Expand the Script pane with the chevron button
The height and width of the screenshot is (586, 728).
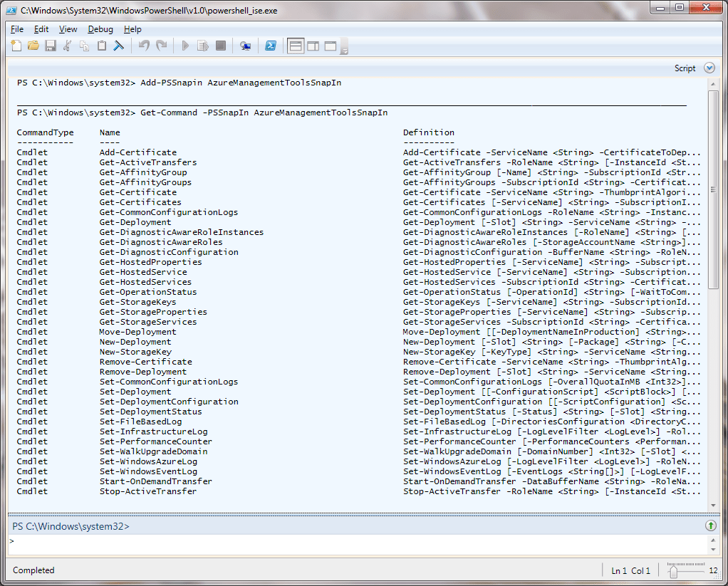point(709,68)
